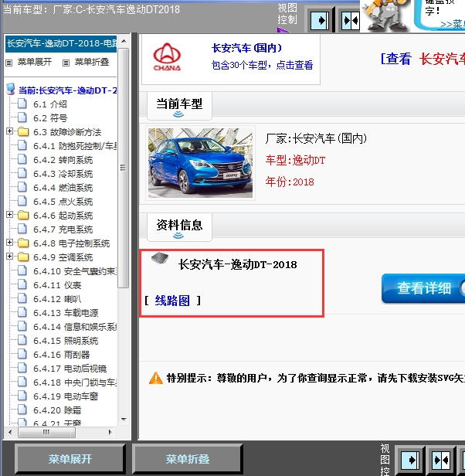The height and width of the screenshot is (476, 465).
Task: Click the document icon of 6.4.16 雨刮器
Action: (22, 354)
